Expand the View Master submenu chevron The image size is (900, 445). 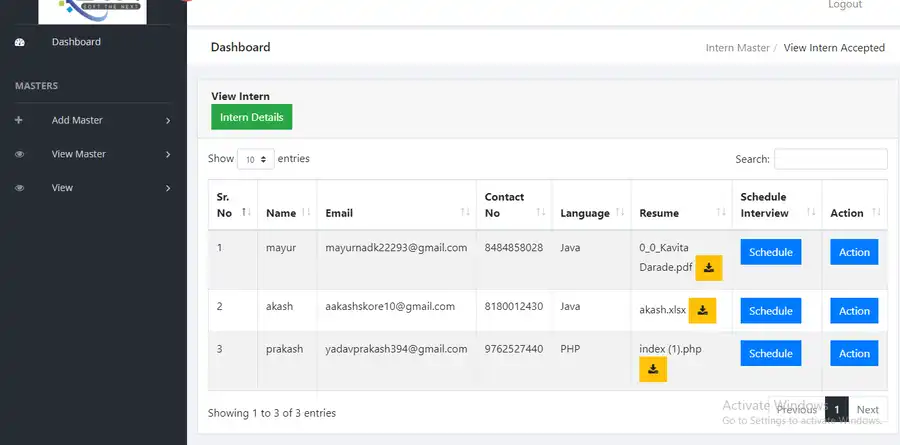[x=168, y=155]
